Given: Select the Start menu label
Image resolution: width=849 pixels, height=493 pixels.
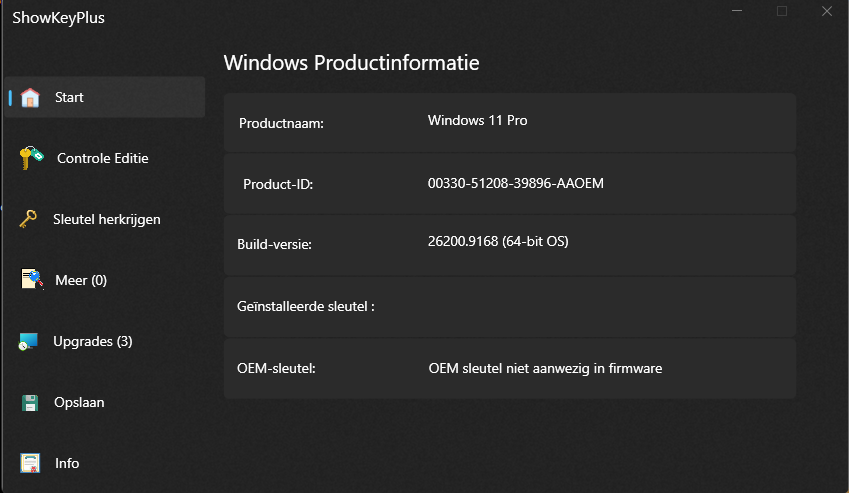Looking at the screenshot, I should click(x=69, y=97).
